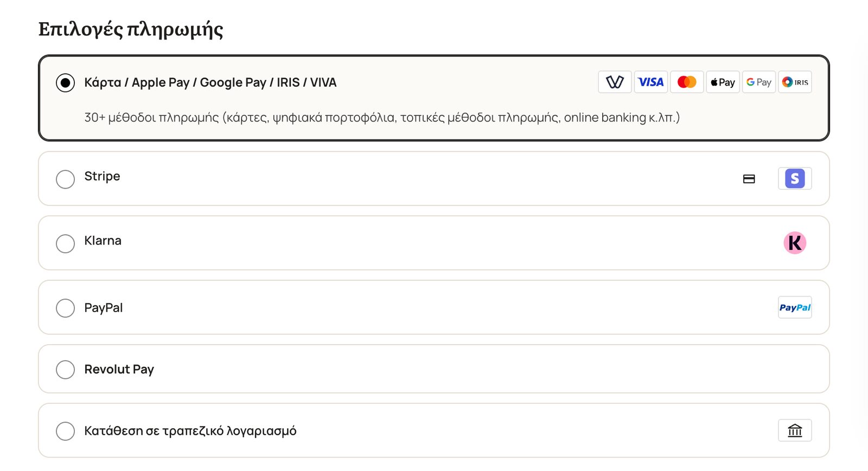868x471 pixels.
Task: Click the pink Klarna K logo
Action: (x=795, y=243)
